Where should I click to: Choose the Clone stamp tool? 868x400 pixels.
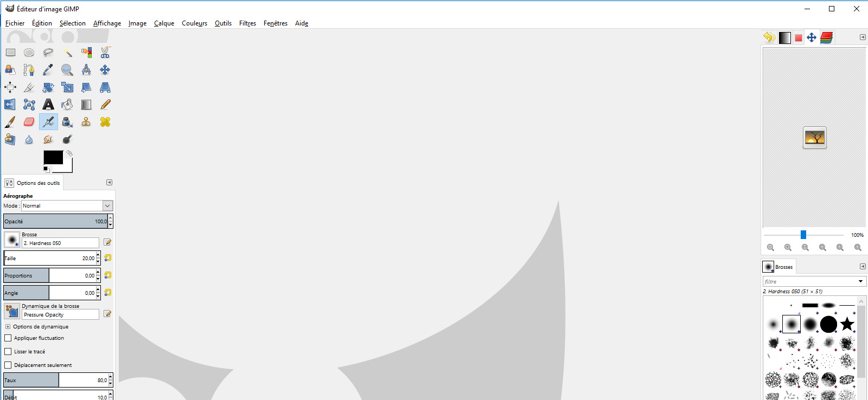(x=86, y=122)
